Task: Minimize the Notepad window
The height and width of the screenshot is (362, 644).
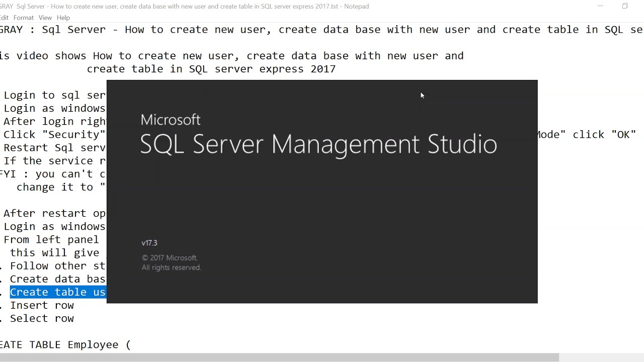Action: pos(600,6)
